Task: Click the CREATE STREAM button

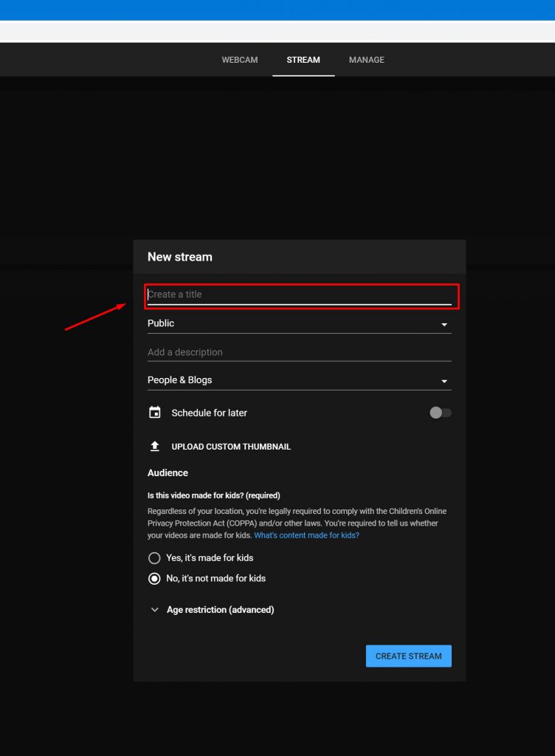Action: [409, 656]
